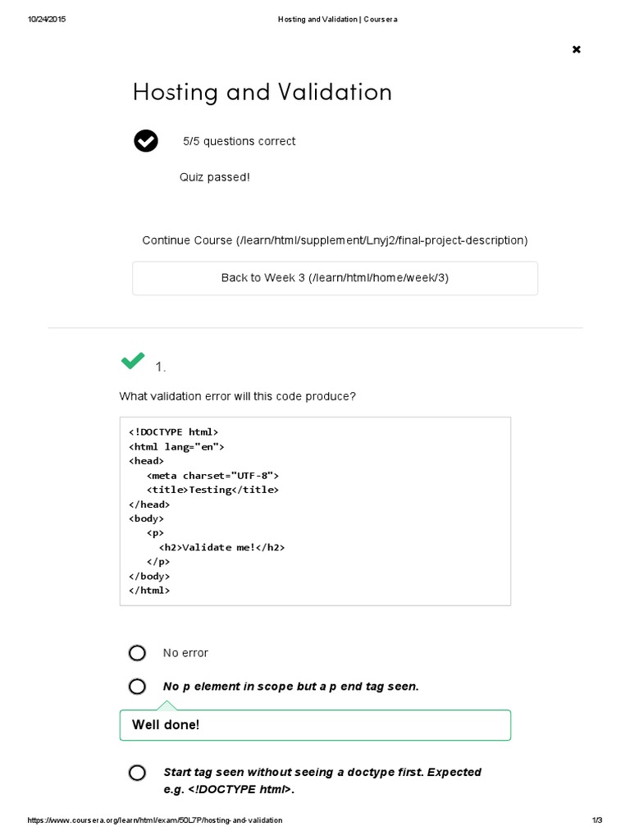Select the "No error" radio option
The image size is (630, 840).
(x=137, y=653)
